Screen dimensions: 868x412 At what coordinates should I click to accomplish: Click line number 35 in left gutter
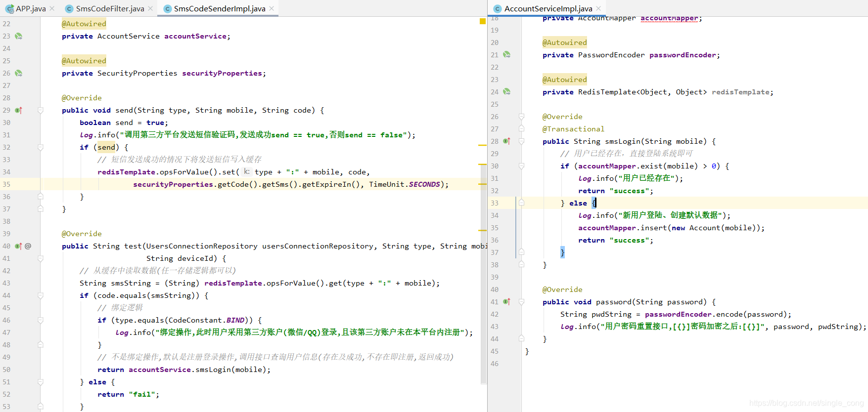(x=6, y=184)
